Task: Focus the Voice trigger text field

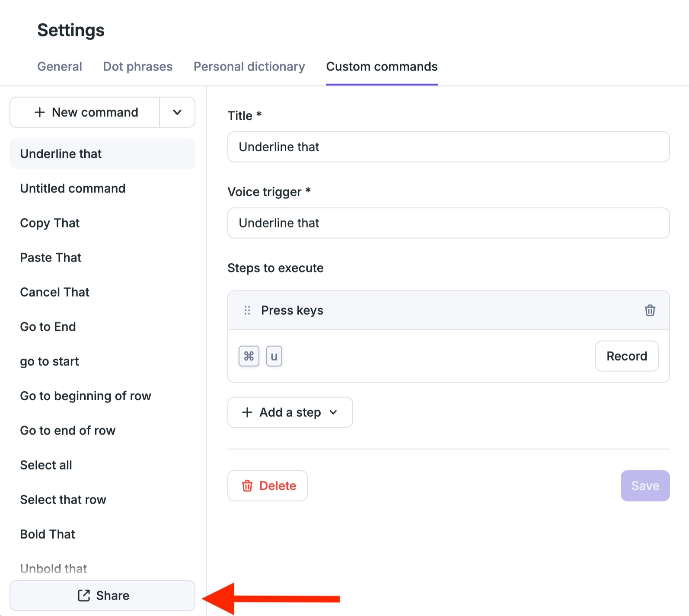Action: pos(448,223)
